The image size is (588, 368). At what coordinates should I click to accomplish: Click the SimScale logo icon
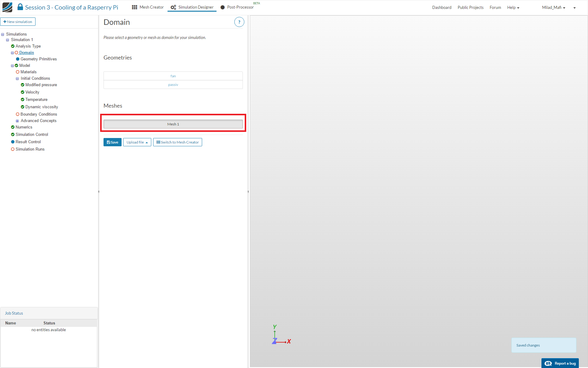click(x=7, y=7)
